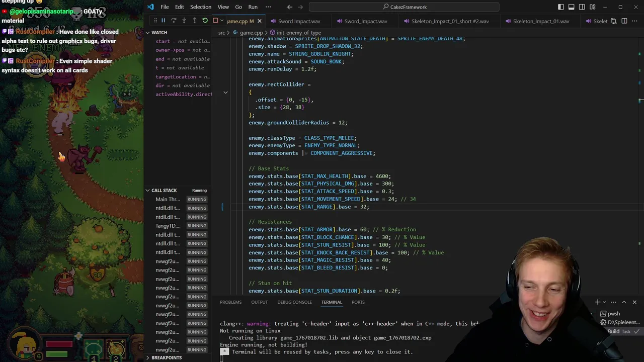
Task: Click the 'COMPONENT_AGGRESSIVE' text in the editor
Action: [x=342, y=153]
